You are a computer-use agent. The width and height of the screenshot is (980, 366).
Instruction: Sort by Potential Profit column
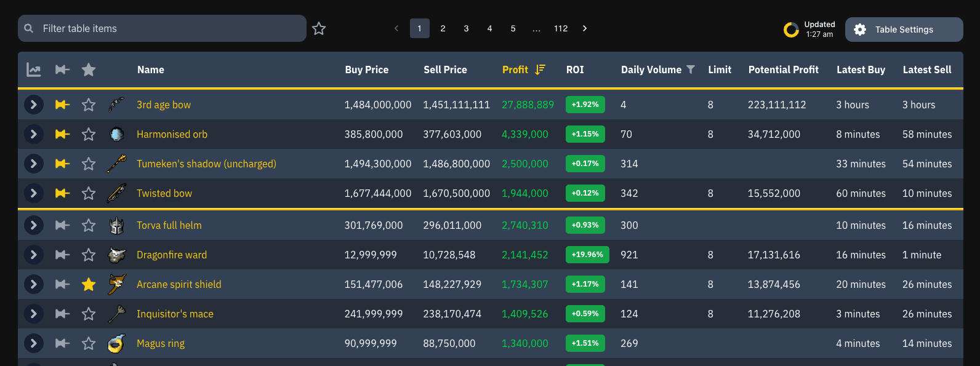(784, 70)
